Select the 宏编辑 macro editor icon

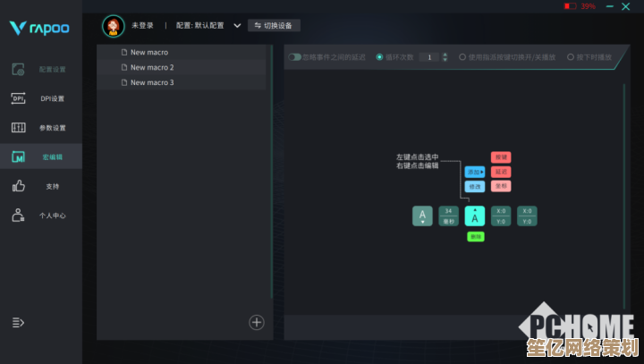click(19, 157)
